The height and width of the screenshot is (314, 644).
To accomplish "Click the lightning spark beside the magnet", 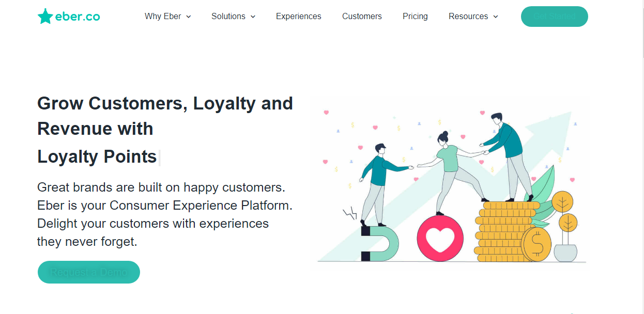I will tap(350, 213).
